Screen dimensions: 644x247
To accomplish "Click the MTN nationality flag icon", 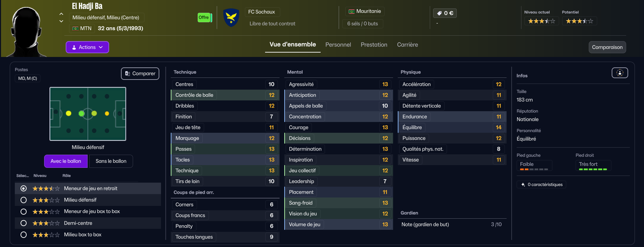I will coord(75,29).
